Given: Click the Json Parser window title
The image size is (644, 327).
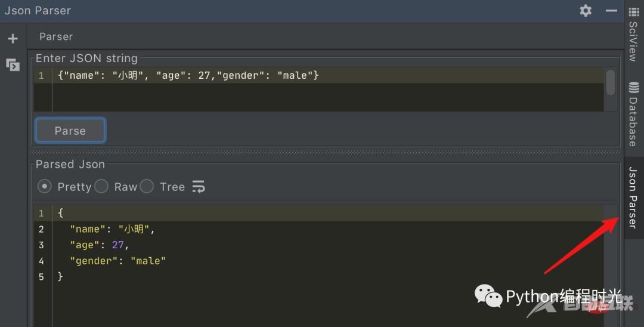Looking at the screenshot, I should point(38,11).
